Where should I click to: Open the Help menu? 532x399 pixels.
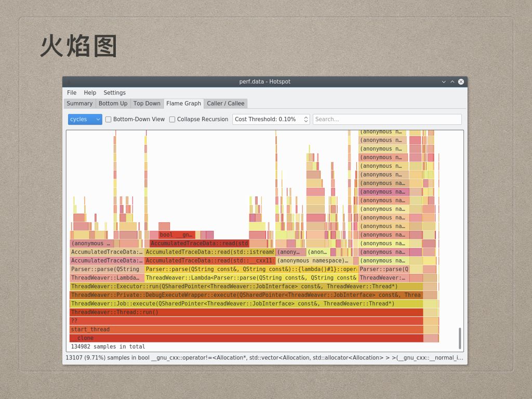coord(90,92)
